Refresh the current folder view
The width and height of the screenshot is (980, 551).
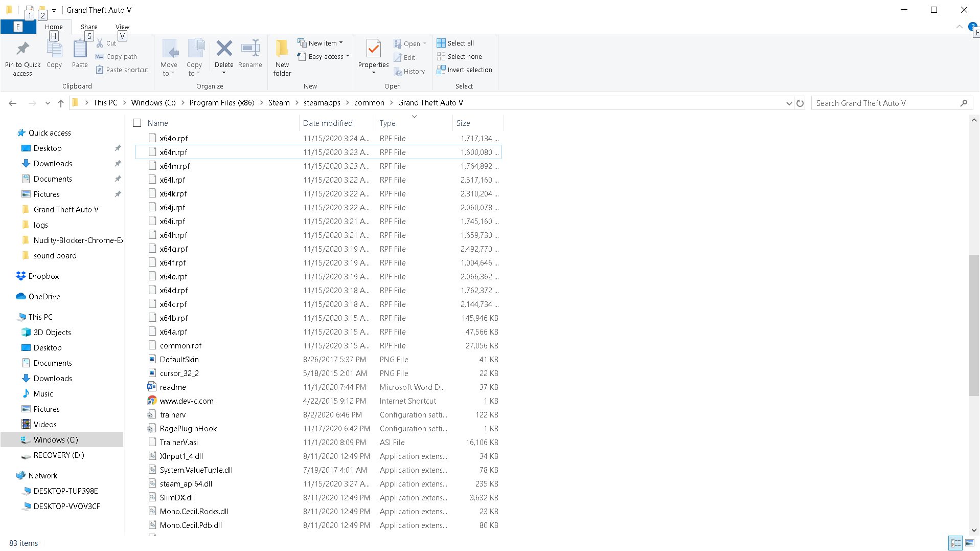[800, 103]
